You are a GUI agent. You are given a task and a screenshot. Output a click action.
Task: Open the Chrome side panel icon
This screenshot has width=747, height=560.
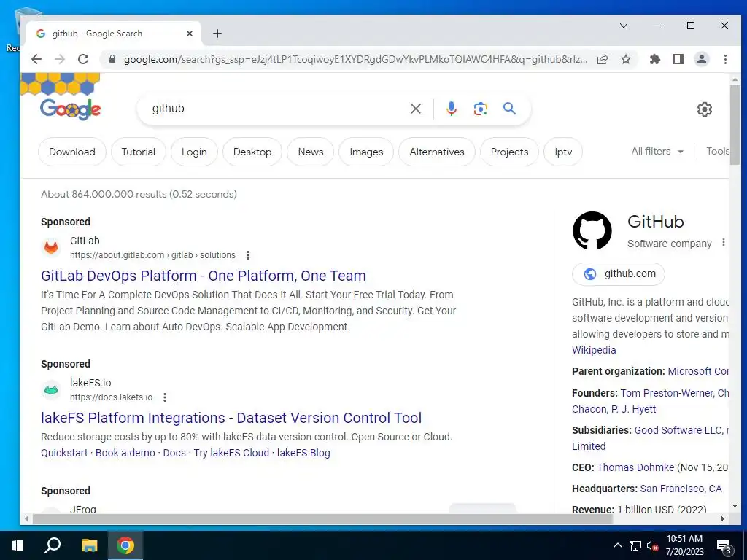(x=678, y=59)
